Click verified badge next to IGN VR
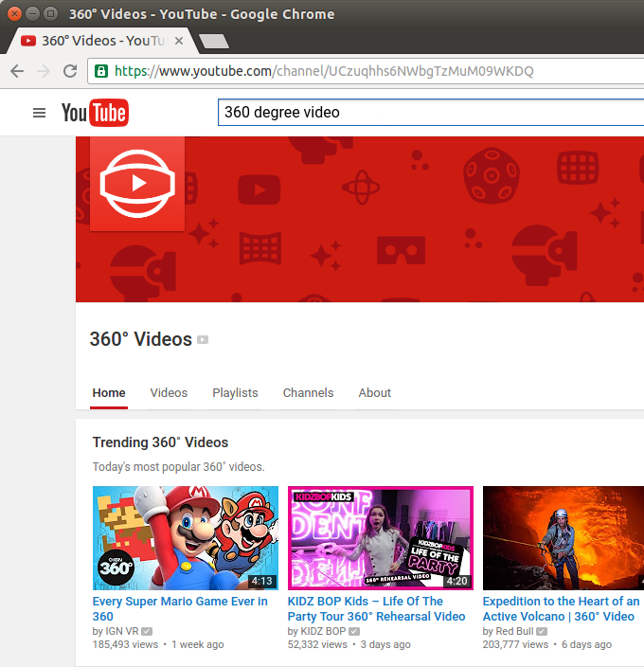Screen dimensions: 644x667 click(x=147, y=632)
